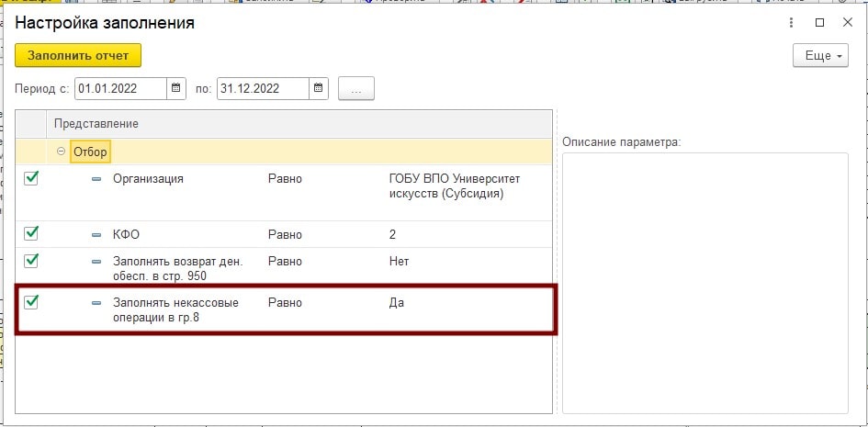Disable Заполнять некассовые операции checkbox
The image size is (868, 427).
pyautogui.click(x=31, y=301)
